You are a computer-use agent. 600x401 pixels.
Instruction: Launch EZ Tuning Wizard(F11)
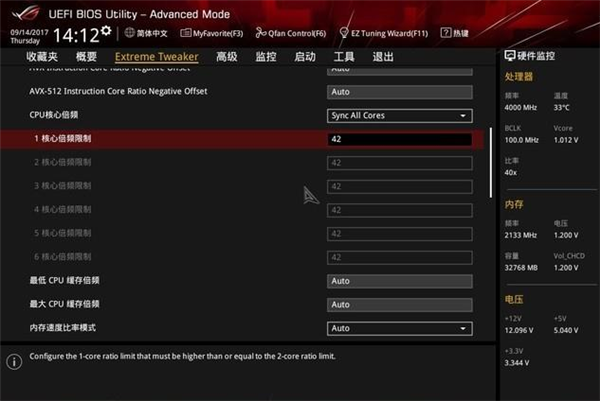click(384, 33)
